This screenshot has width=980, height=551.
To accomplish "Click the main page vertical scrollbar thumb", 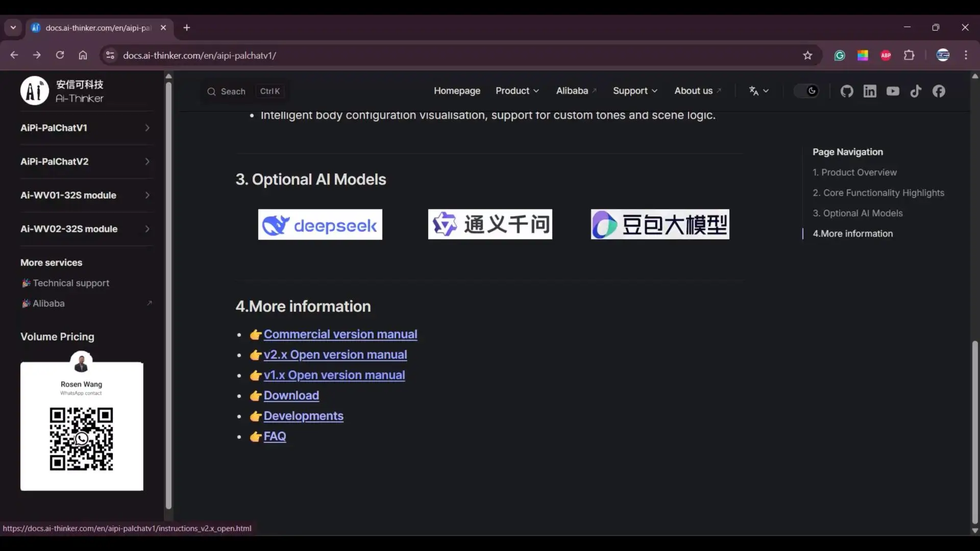I will 975,433.
